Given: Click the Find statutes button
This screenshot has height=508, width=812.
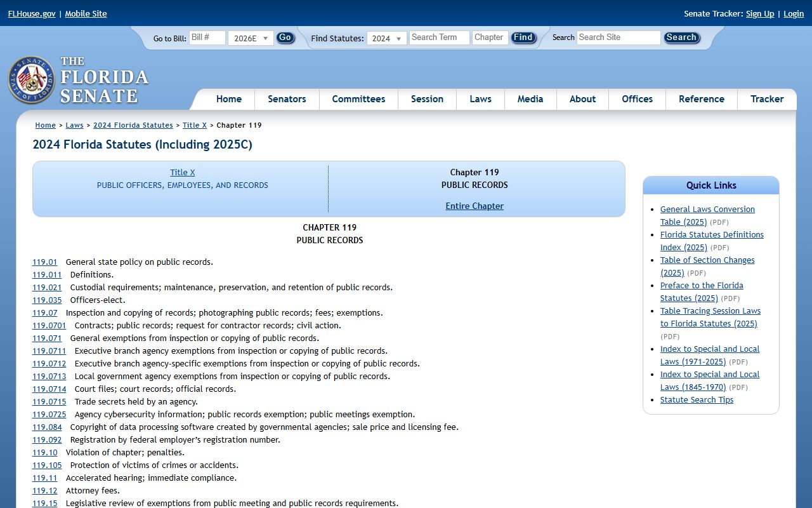Looking at the screenshot, I should 523,37.
